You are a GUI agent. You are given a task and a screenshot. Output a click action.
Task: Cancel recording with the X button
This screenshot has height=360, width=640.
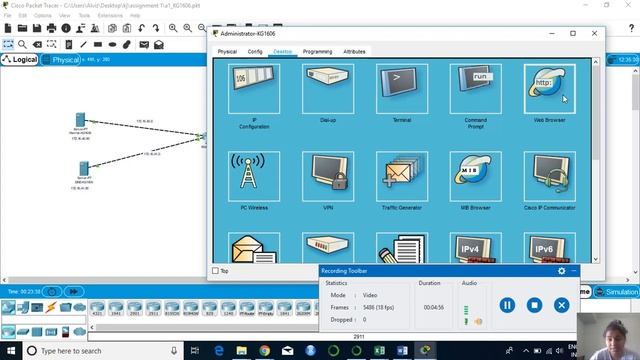(x=562, y=305)
